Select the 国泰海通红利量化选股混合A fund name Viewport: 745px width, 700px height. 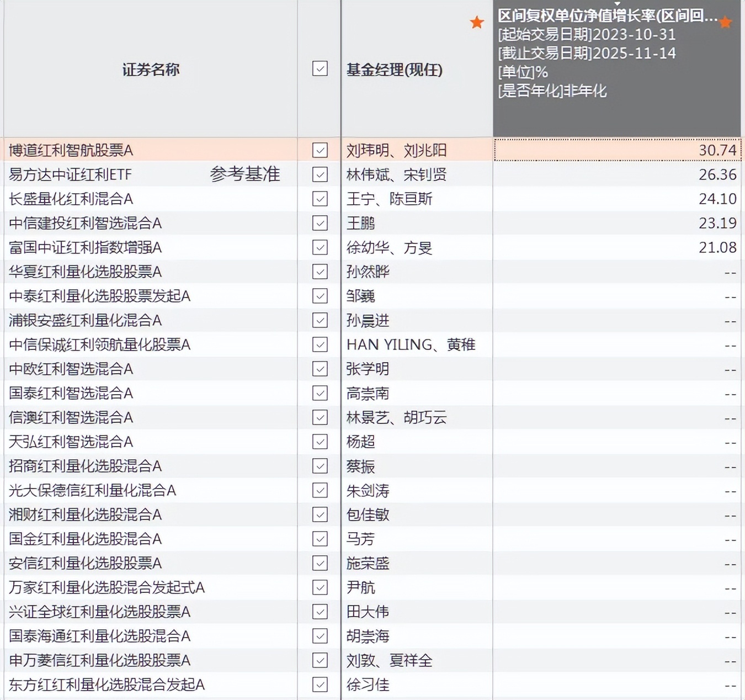pyautogui.click(x=100, y=636)
